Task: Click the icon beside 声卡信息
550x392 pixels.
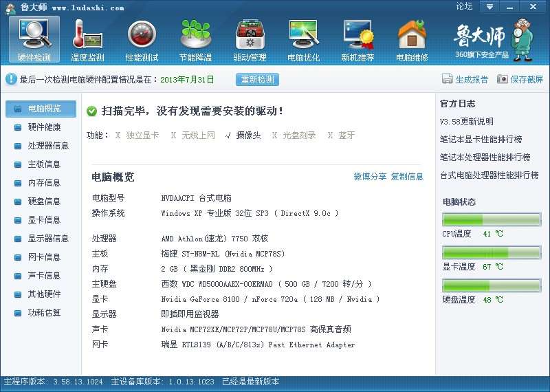Action: coord(18,276)
